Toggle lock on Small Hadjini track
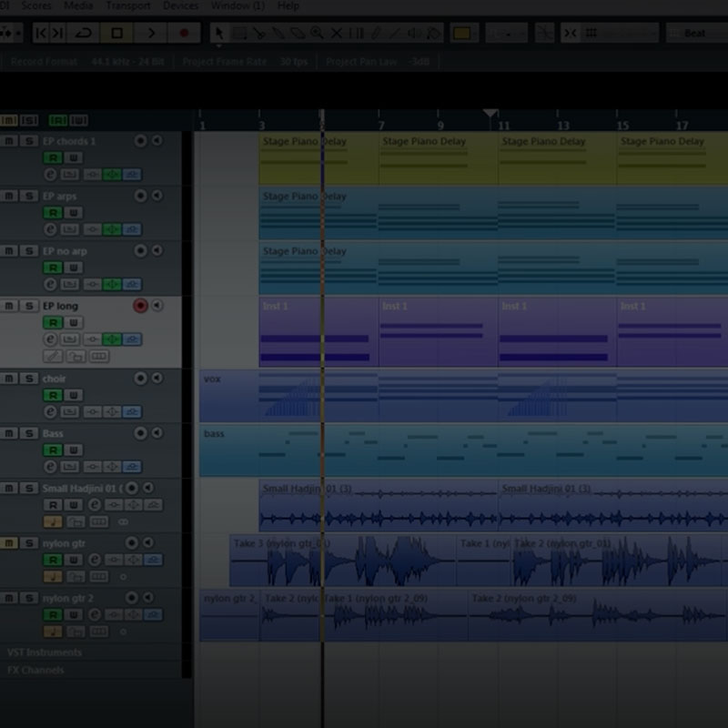The image size is (728, 728). 76,521
